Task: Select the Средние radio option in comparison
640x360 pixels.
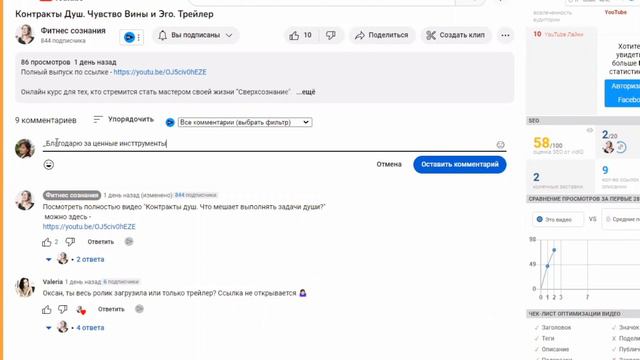Action: click(608, 219)
